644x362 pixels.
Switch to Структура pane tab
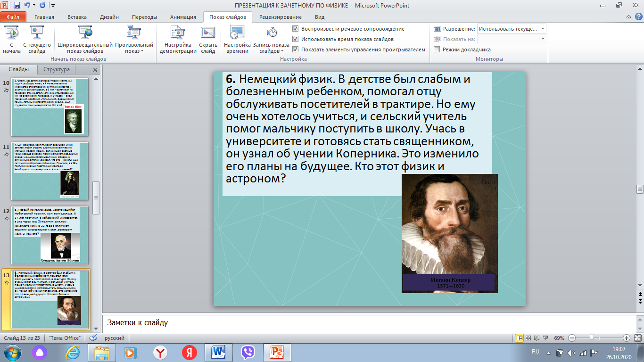(x=57, y=69)
